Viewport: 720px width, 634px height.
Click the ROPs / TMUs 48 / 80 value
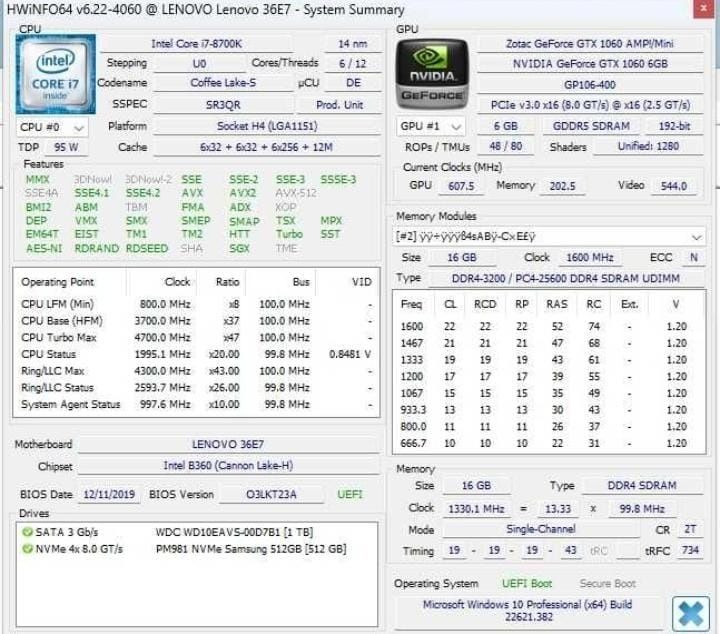coord(506,146)
